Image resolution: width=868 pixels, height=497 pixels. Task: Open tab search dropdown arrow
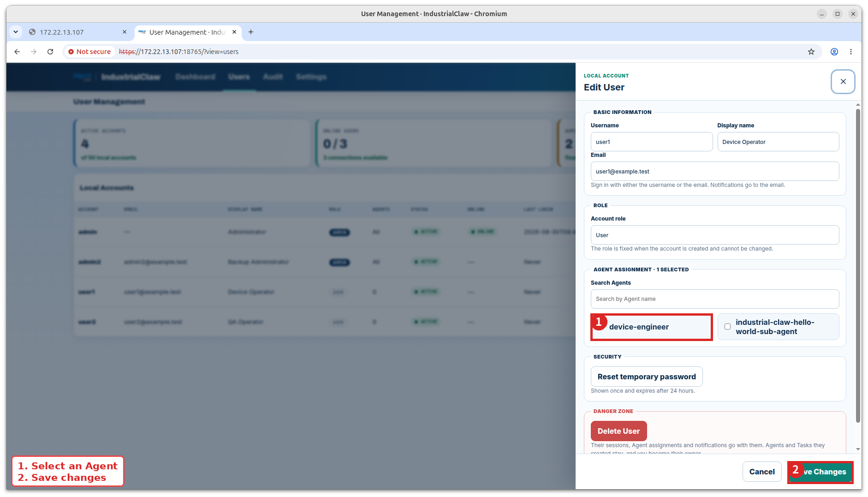[16, 32]
